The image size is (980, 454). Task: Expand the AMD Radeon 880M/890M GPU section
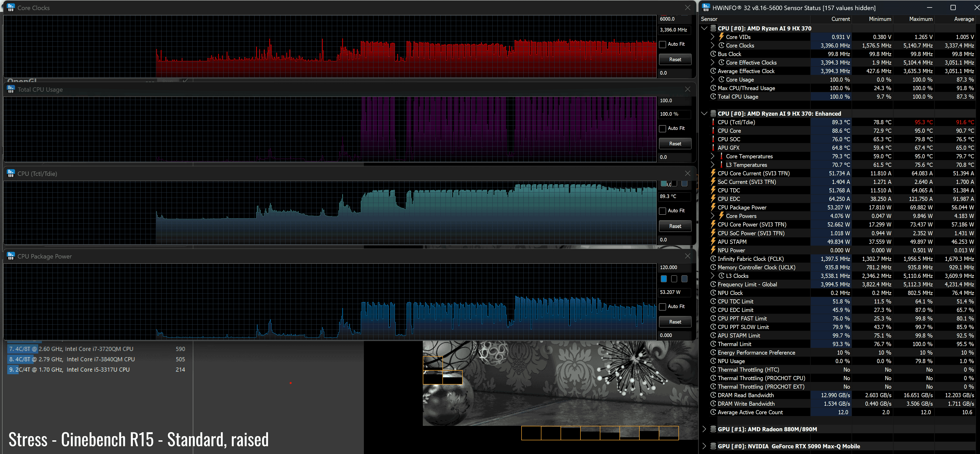pos(704,429)
